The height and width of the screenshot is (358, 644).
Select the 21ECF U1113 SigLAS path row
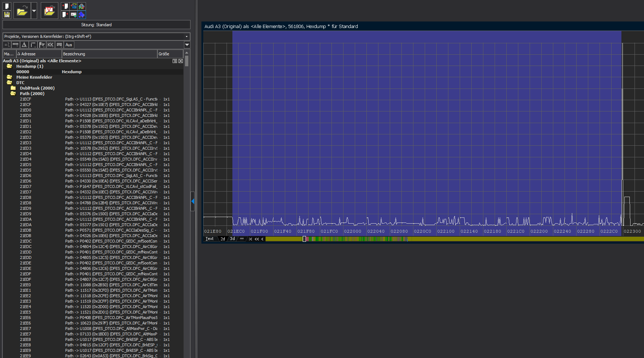(x=93, y=99)
